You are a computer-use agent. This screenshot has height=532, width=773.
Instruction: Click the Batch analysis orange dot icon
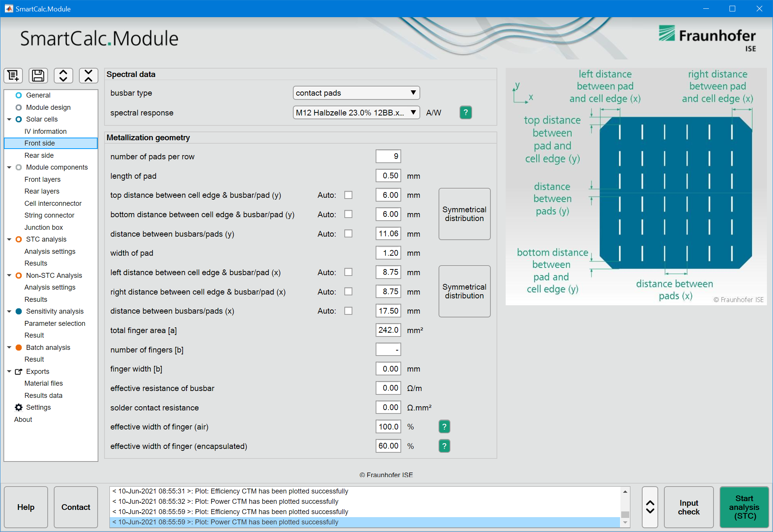(18, 348)
